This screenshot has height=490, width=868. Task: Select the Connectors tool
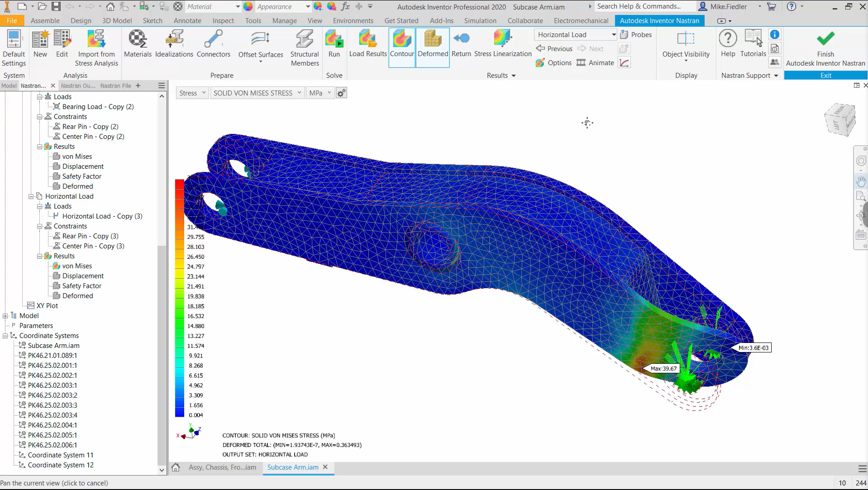click(x=214, y=44)
